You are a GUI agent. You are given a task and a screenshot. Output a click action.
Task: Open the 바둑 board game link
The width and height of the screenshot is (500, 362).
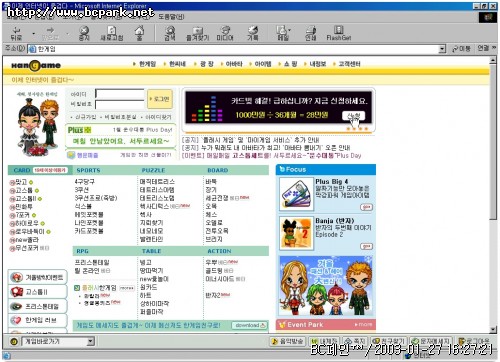tap(211, 182)
